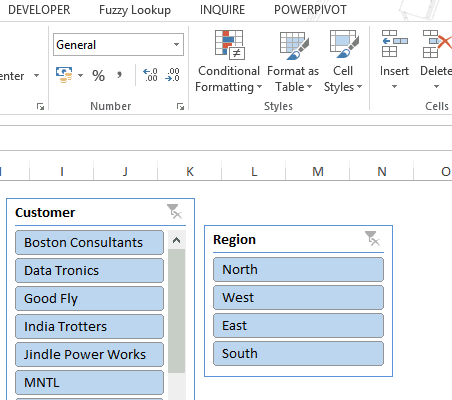
Task: Click the Insert cells icon
Action: click(394, 44)
